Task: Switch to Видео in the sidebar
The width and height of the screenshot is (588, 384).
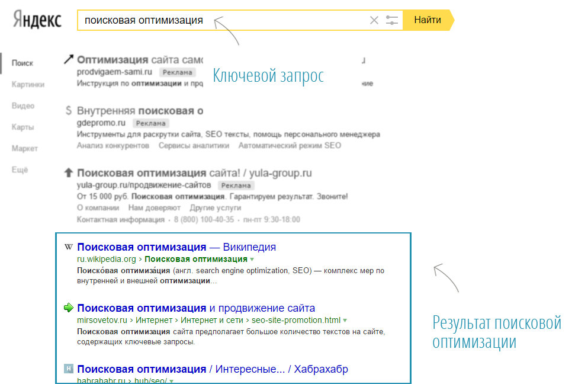Action: pyautogui.click(x=23, y=106)
